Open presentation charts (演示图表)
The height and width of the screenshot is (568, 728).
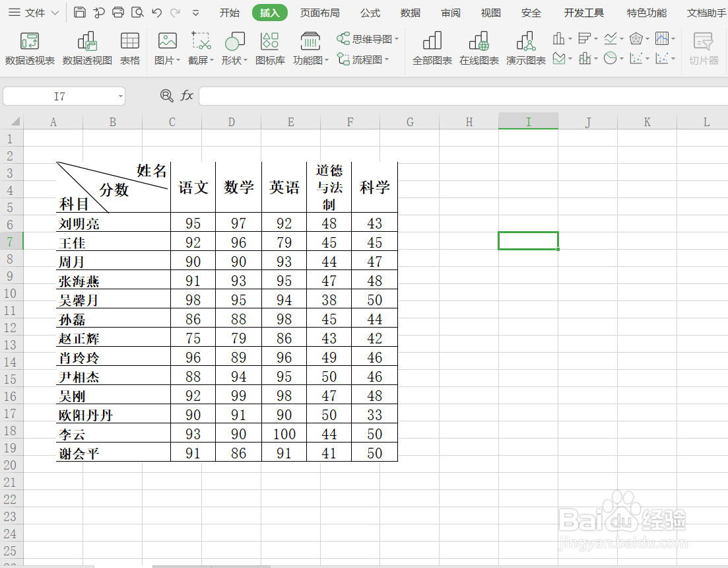(x=526, y=48)
